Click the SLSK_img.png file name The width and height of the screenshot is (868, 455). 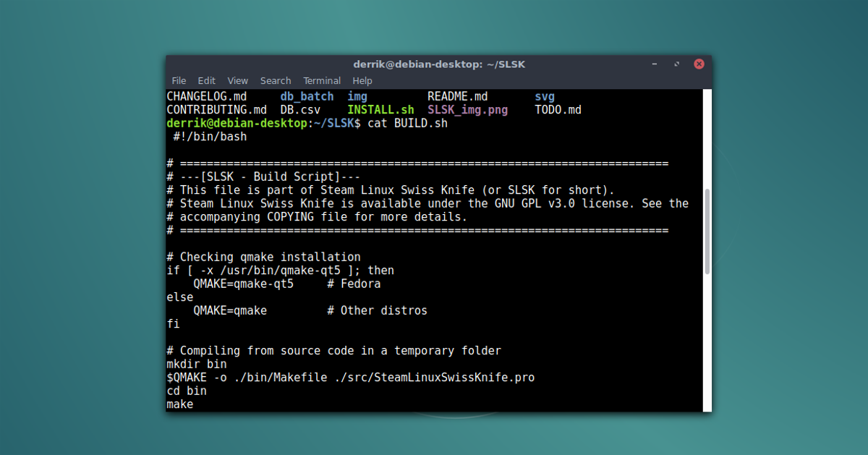pyautogui.click(x=468, y=110)
